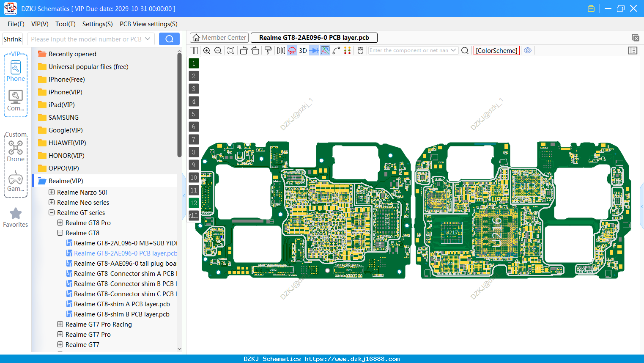Open PCB View settings(S) menu
This screenshot has width=644, height=363.
[148, 24]
